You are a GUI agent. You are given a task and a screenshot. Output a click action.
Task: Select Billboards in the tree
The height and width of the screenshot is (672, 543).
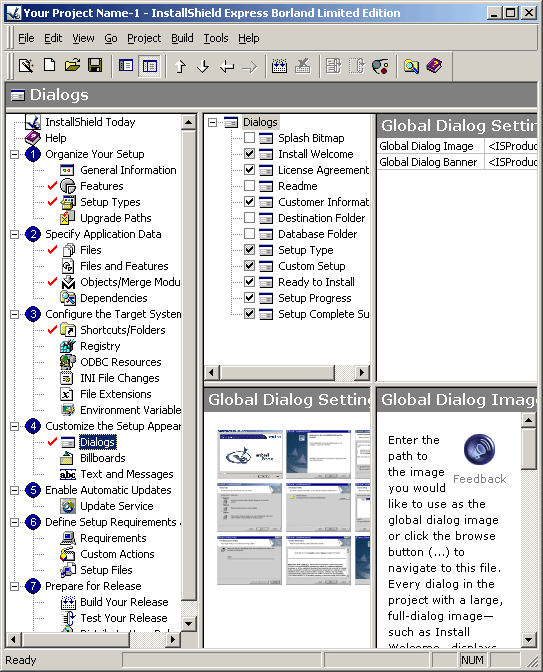(103, 458)
